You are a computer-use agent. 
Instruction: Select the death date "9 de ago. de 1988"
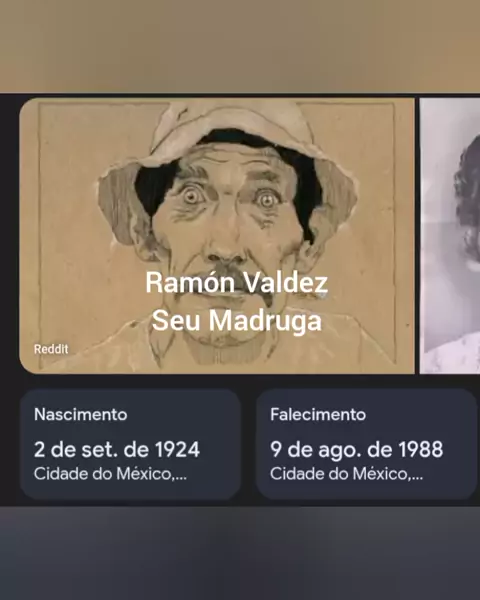coord(356,449)
